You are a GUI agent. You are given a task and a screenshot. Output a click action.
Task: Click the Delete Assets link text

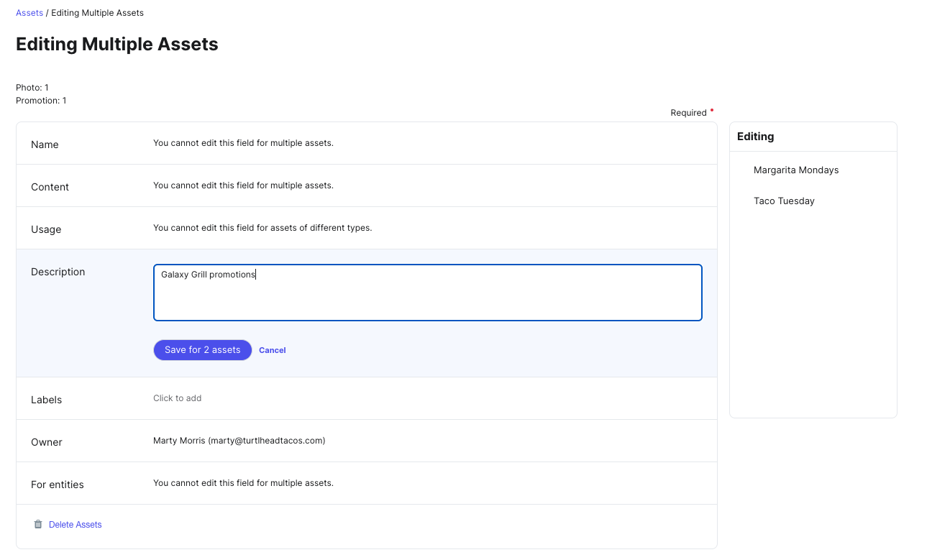coord(75,525)
